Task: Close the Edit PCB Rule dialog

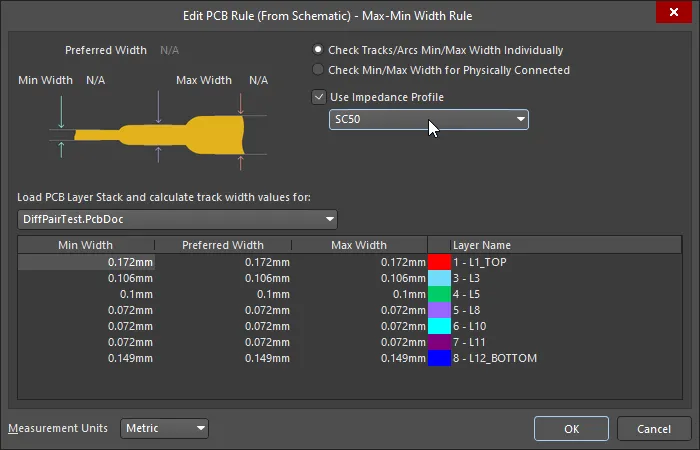Action: coord(668,14)
